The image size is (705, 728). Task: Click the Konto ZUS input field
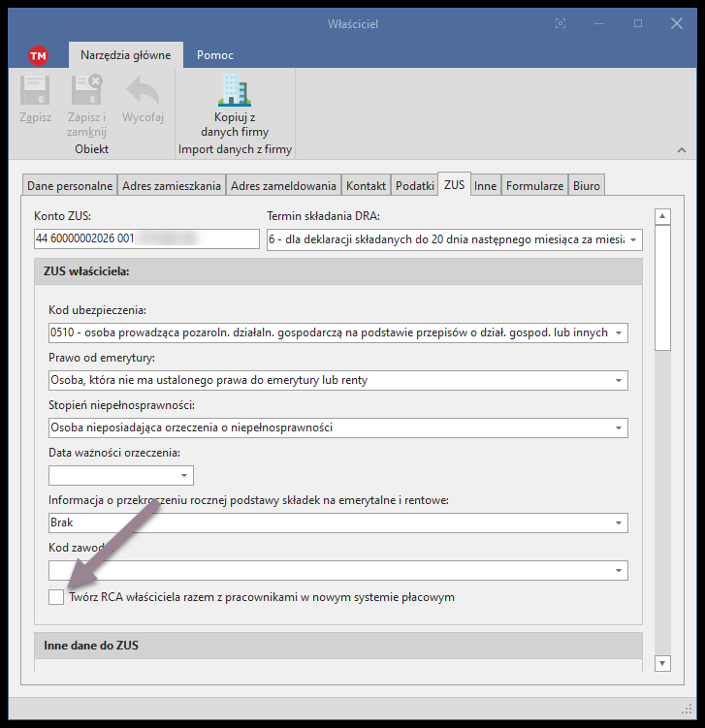click(145, 239)
